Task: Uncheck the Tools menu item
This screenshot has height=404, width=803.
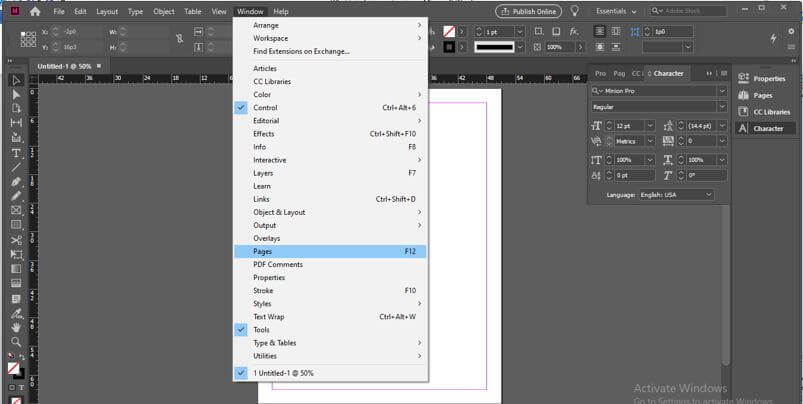Action: tap(330, 330)
